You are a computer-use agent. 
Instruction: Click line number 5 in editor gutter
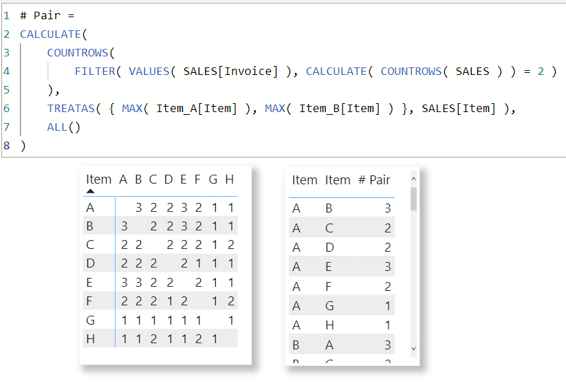point(6,90)
